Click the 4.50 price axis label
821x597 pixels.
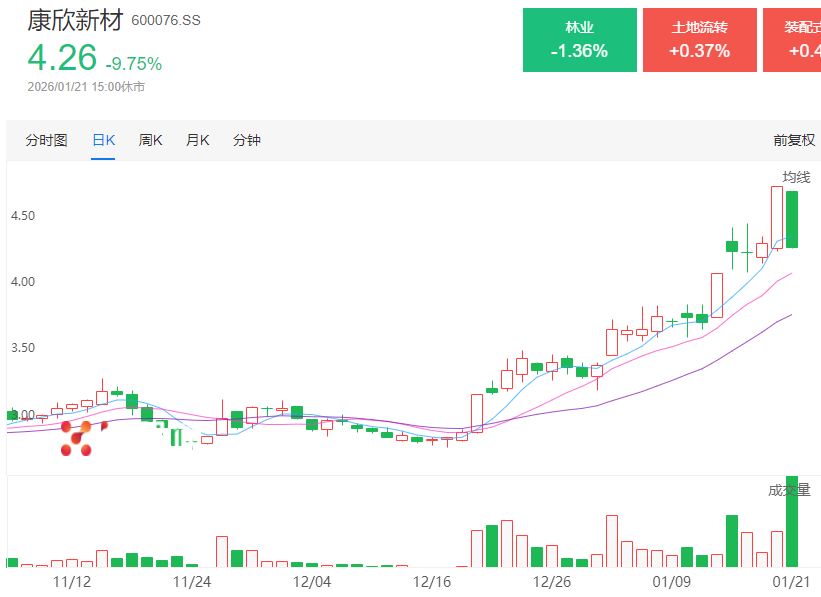click(22, 216)
